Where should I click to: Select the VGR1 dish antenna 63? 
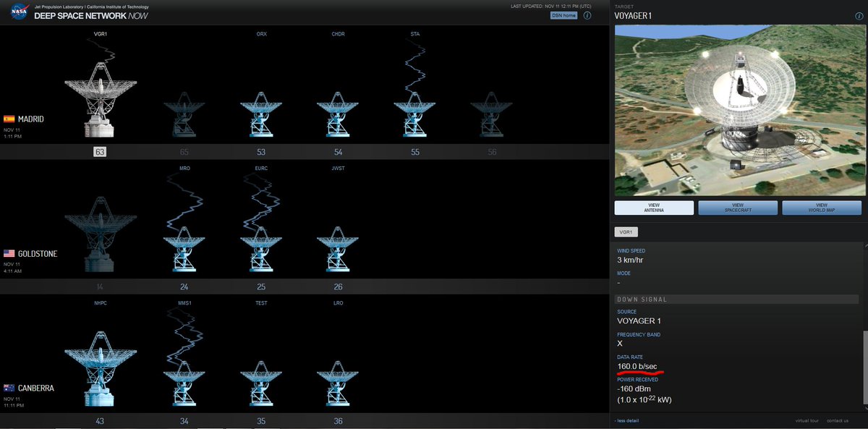tap(100, 100)
